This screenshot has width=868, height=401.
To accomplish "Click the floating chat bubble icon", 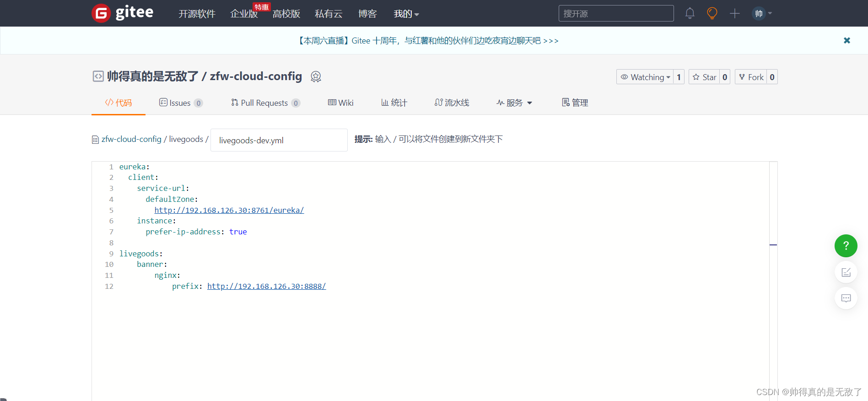I will pyautogui.click(x=846, y=298).
